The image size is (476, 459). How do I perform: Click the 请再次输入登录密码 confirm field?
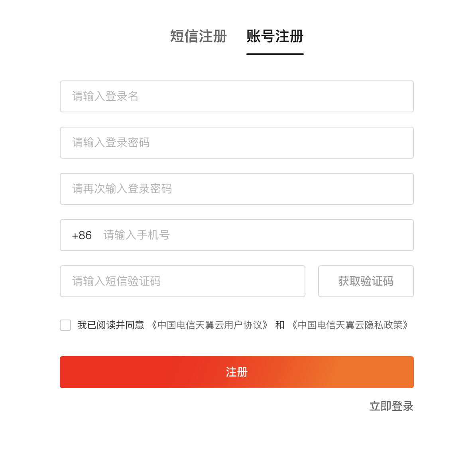236,189
